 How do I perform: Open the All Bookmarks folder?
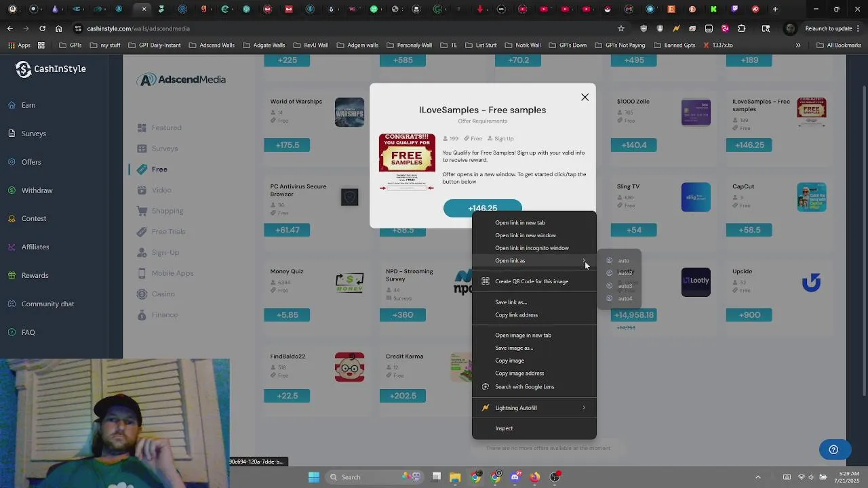click(x=839, y=45)
